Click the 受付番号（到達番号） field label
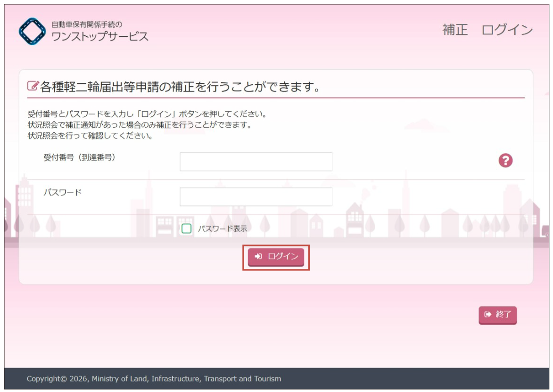Screen dimensions: 553x392 (79, 157)
